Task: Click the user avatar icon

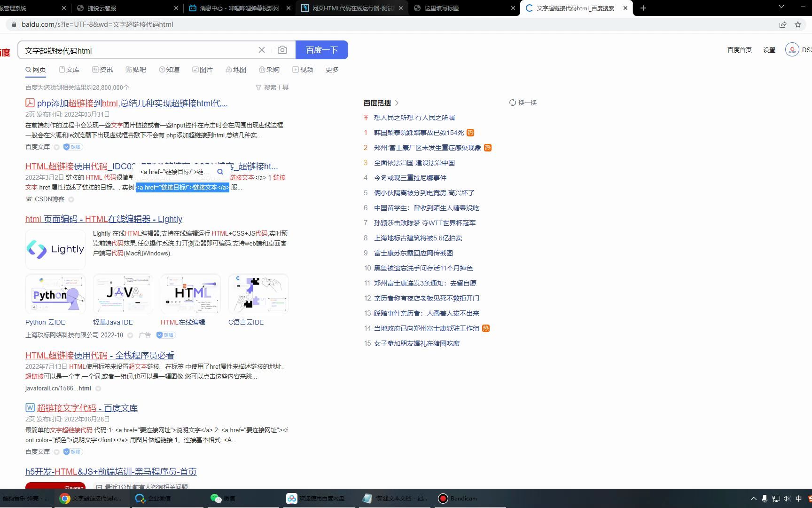Action: pos(792,49)
